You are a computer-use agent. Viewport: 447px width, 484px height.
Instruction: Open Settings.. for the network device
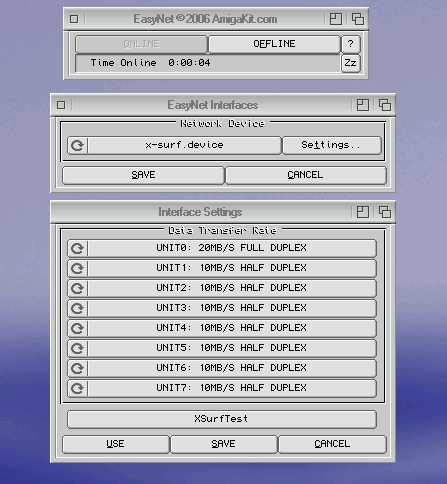point(332,145)
